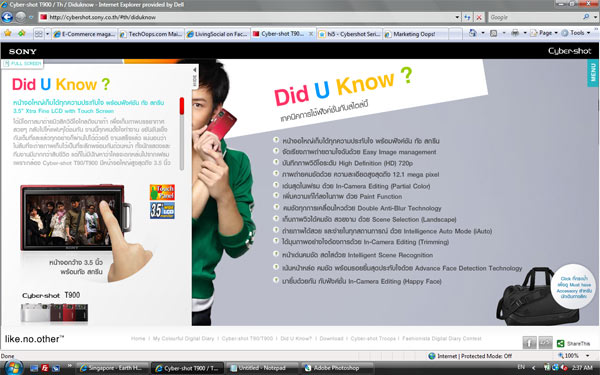600x375 pixels.
Task: Open the Download footer link
Action: (331, 339)
